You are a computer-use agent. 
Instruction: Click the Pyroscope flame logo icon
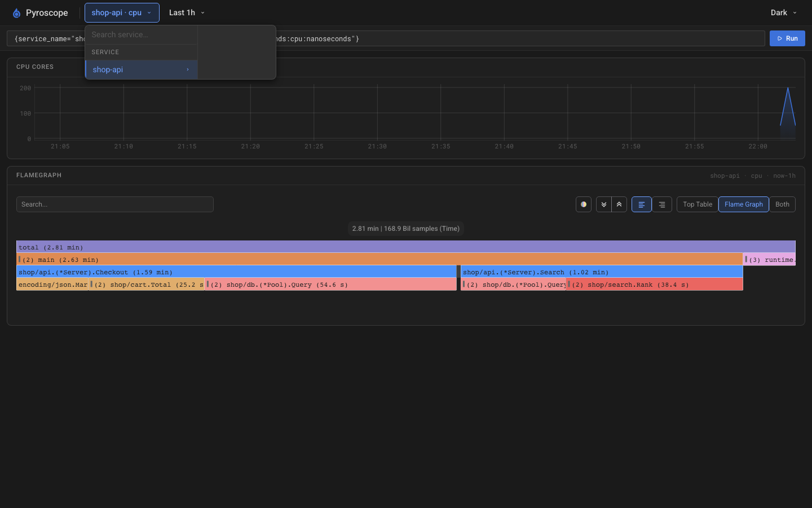point(16,13)
